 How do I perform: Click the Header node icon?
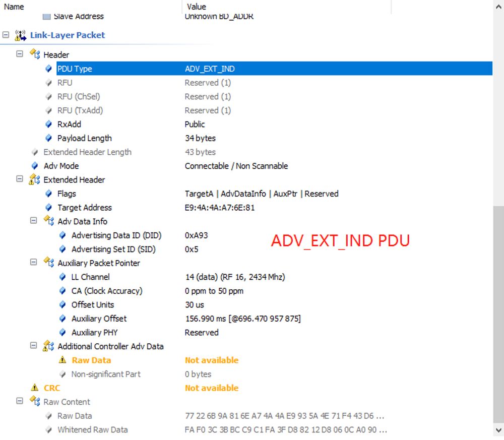coord(35,54)
